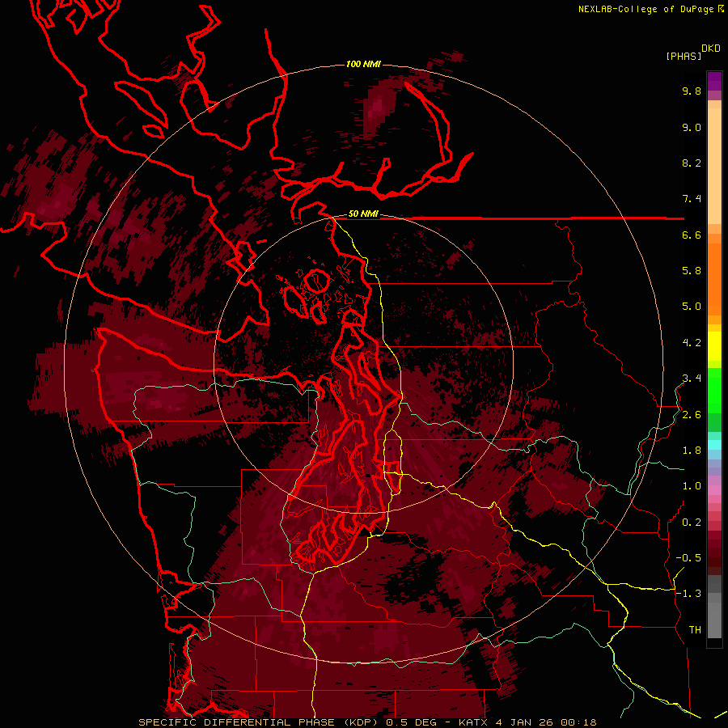The image size is (728, 728).
Task: Click the 5.0 value on the legend
Action: 692,307
